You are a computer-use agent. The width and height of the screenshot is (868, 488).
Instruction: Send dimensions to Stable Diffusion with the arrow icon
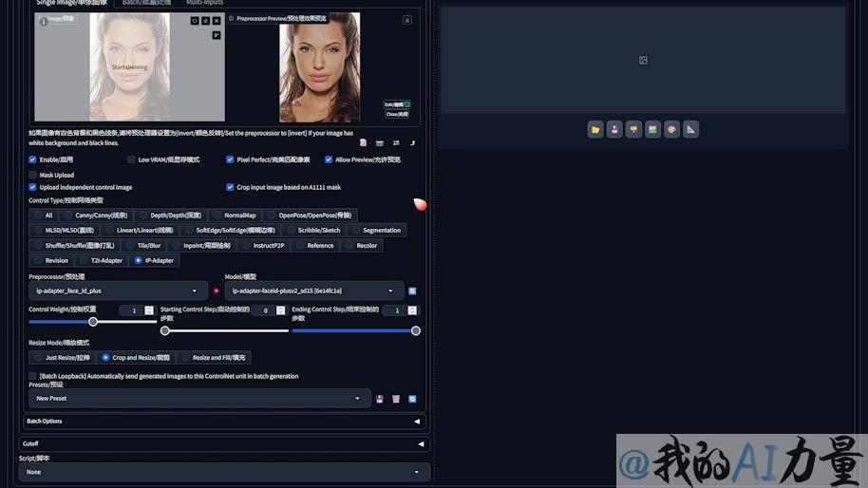[x=412, y=142]
